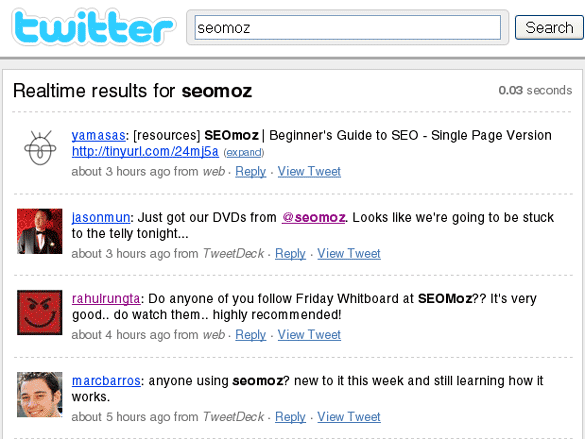The image size is (585, 439).
Task: Reply to yamasas's tweet
Action: pyautogui.click(x=250, y=172)
